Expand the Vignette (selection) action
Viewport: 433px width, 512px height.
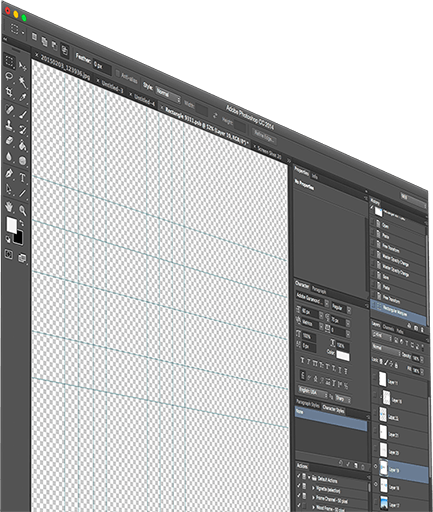(x=313, y=488)
